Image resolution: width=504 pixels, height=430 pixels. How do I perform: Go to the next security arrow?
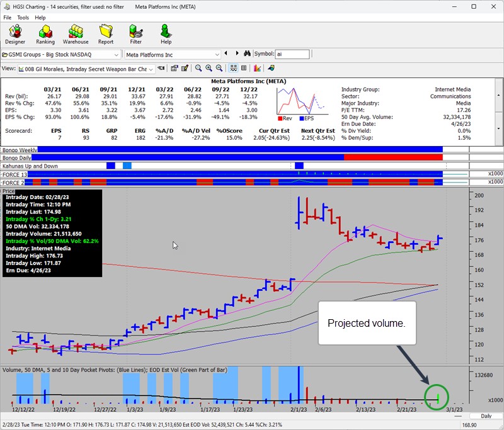point(236,55)
